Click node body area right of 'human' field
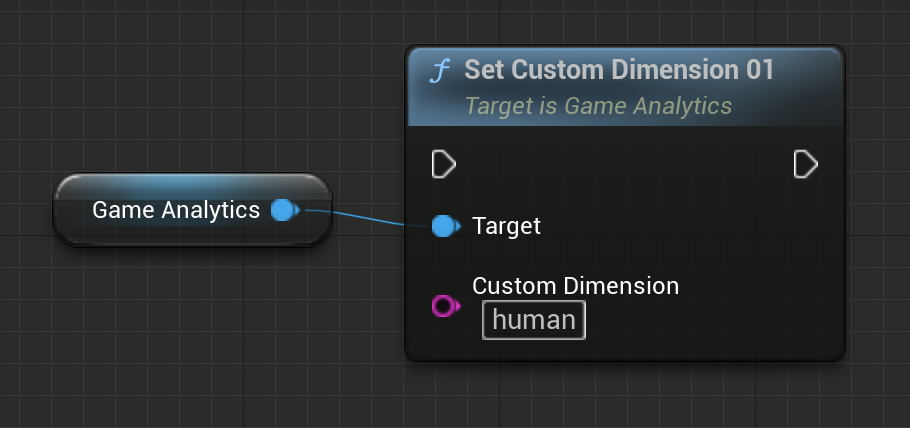Viewport: 910px width, 428px height. [710, 320]
